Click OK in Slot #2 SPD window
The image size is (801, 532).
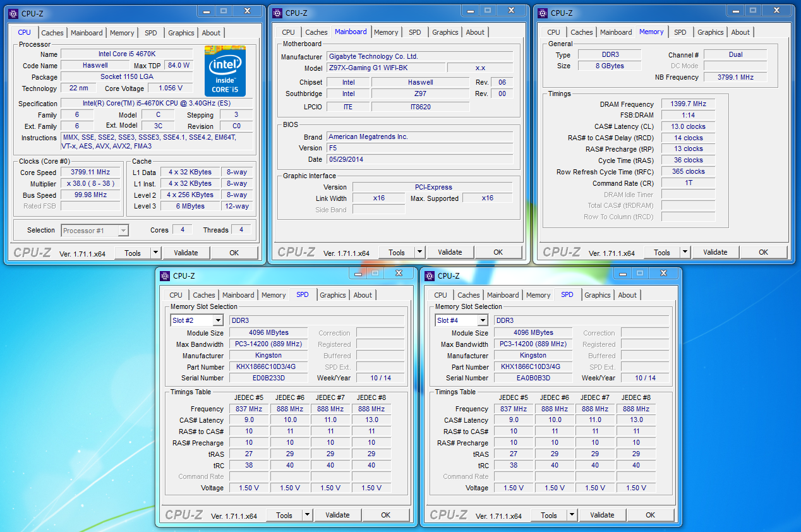[386, 515]
